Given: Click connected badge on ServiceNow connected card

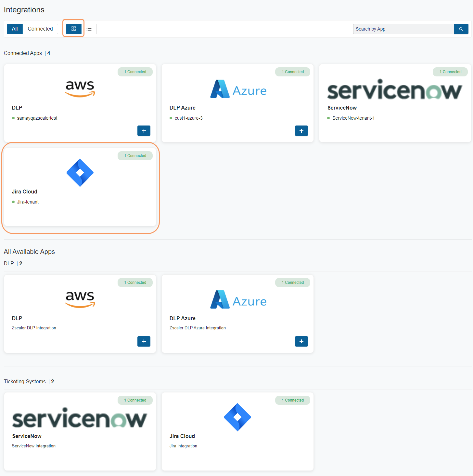Looking at the screenshot, I should point(450,72).
